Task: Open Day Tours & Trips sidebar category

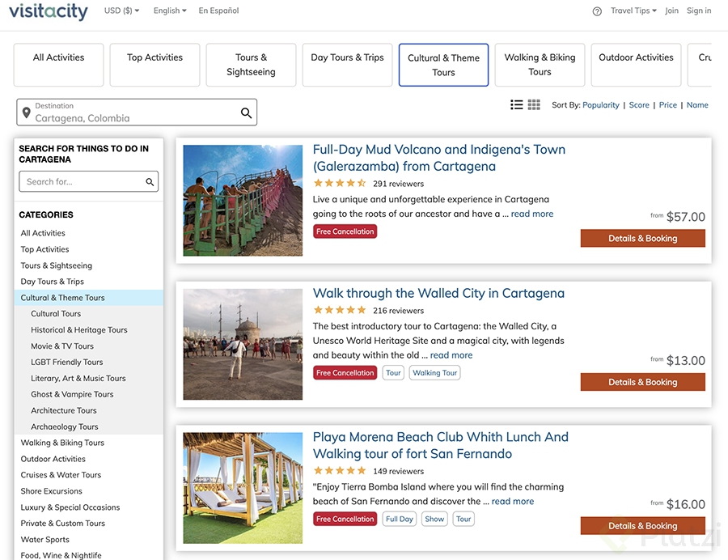Action: click(52, 282)
